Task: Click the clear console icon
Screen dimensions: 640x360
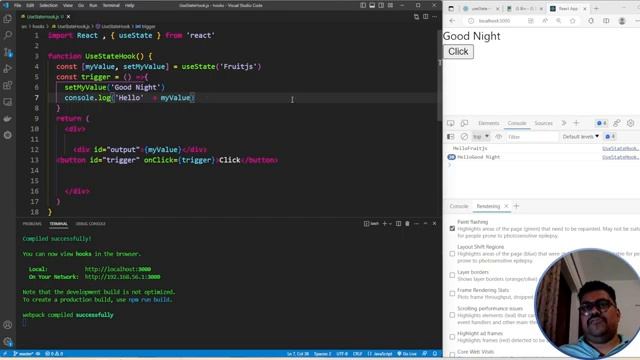Action: [464, 137]
